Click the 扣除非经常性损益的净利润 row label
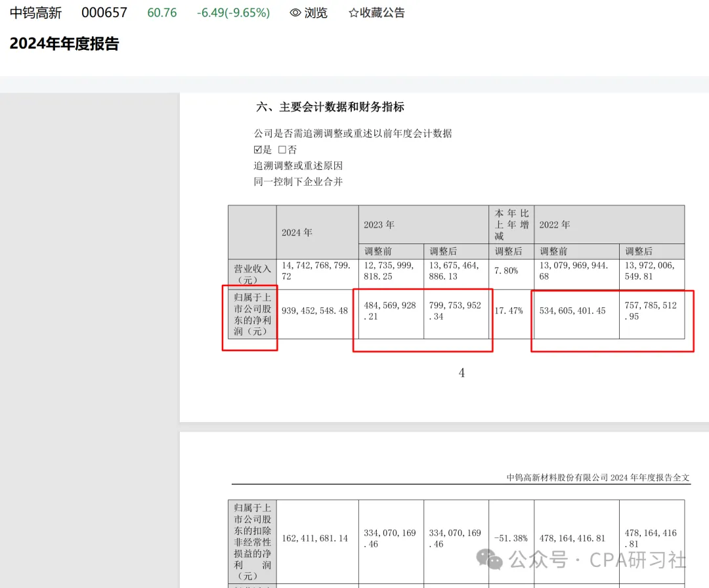The image size is (709, 588). pos(252,542)
